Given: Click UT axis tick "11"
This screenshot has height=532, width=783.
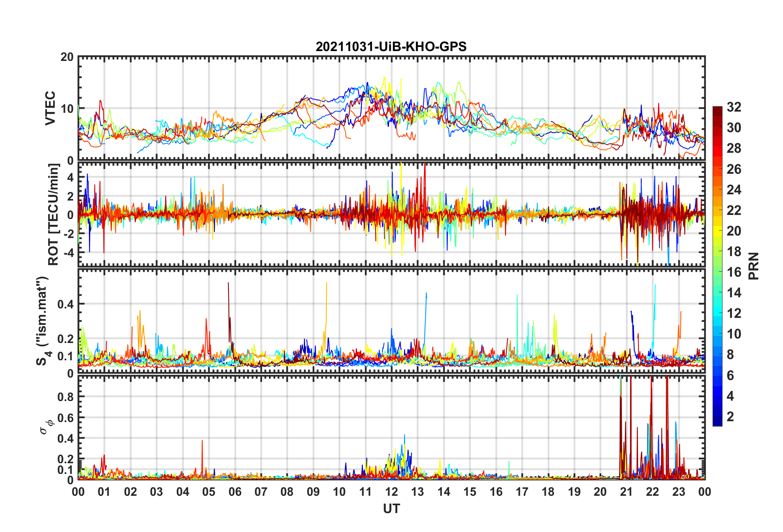Looking at the screenshot, I should coord(366,492).
